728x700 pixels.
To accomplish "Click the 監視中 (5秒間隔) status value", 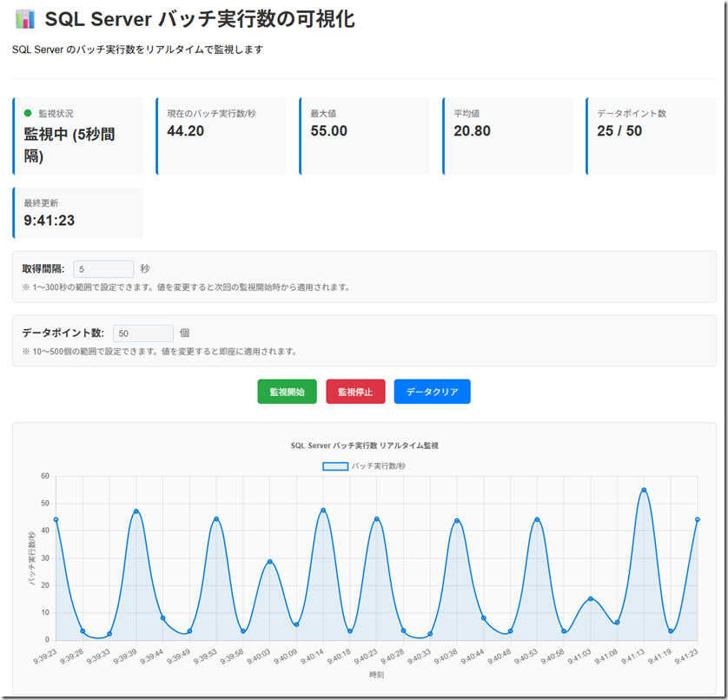I will (x=69, y=145).
